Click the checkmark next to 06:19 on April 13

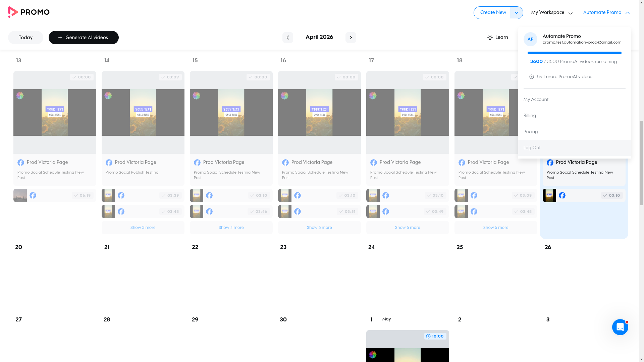(75, 195)
